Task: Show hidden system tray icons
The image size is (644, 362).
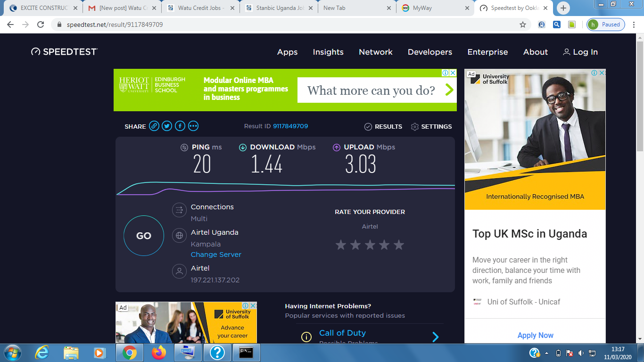Action: coord(547,353)
